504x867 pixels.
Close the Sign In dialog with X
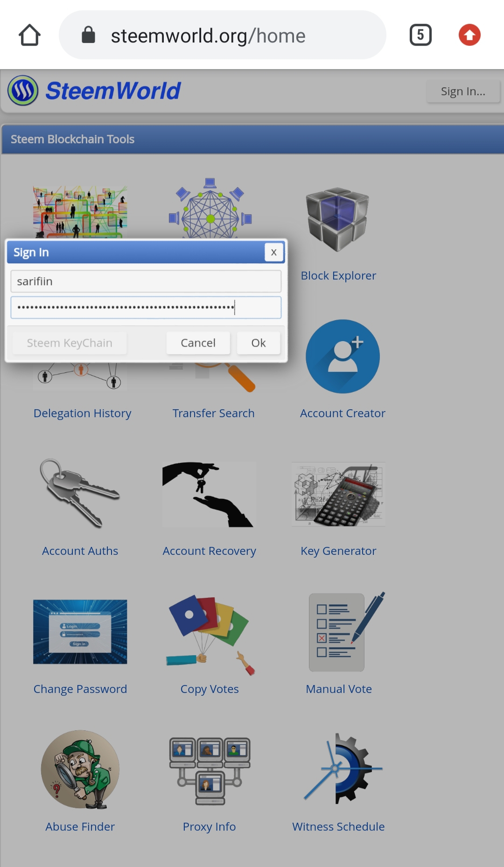click(x=274, y=252)
